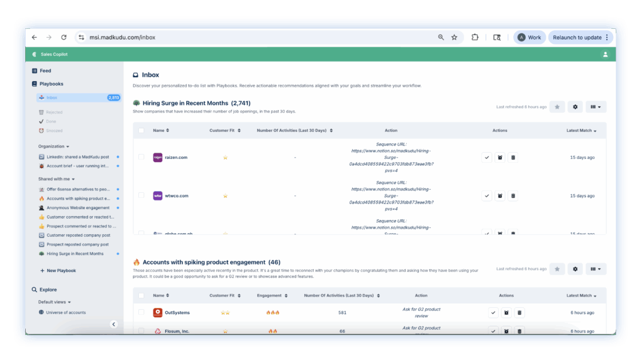Open columns dropdown for Hiring Surge table
Screen dimensions: 644x360
[x=596, y=107]
